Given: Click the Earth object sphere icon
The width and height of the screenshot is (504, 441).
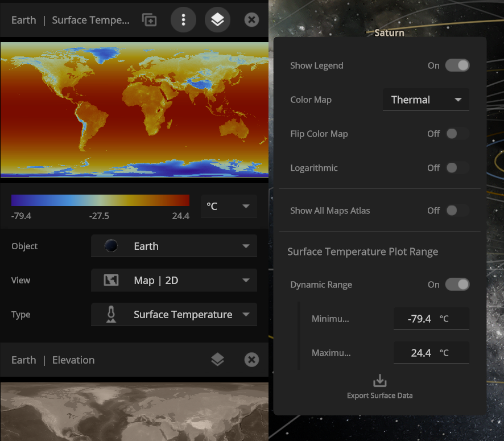Looking at the screenshot, I should pyautogui.click(x=111, y=246).
